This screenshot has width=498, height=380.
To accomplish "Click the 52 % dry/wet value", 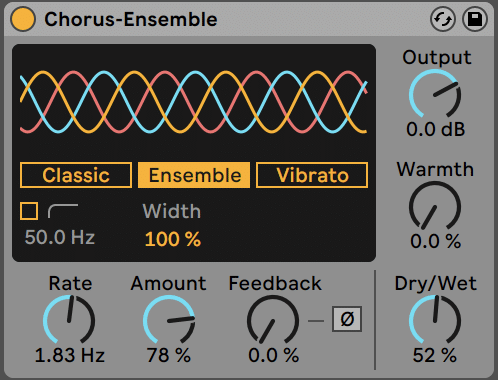I will (x=435, y=355).
